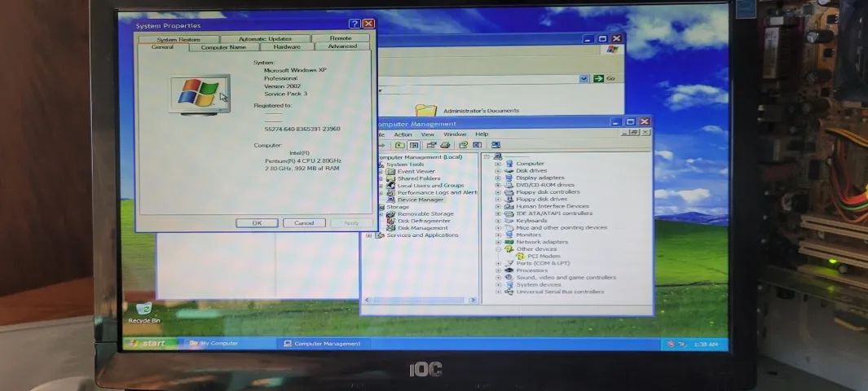Select the System devices row
This screenshot has height=391, width=868.
click(532, 285)
